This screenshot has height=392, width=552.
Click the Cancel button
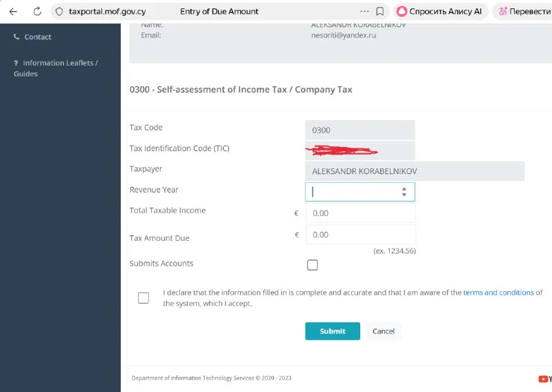pyautogui.click(x=383, y=331)
